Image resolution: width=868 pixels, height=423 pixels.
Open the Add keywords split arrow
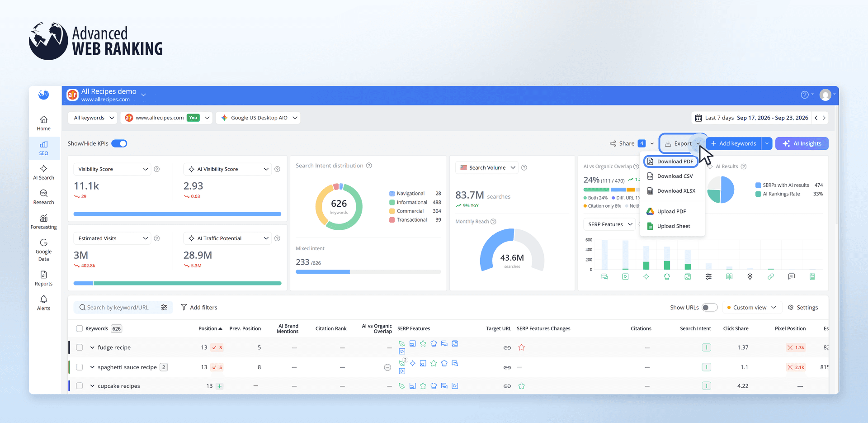point(767,144)
